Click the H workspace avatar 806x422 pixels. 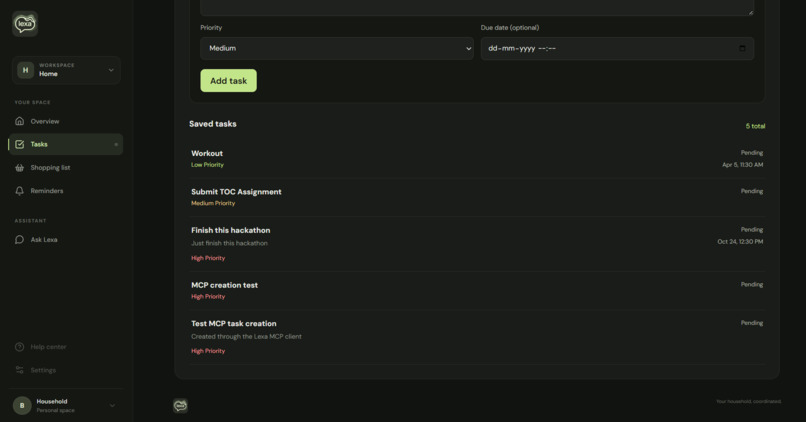click(x=25, y=70)
